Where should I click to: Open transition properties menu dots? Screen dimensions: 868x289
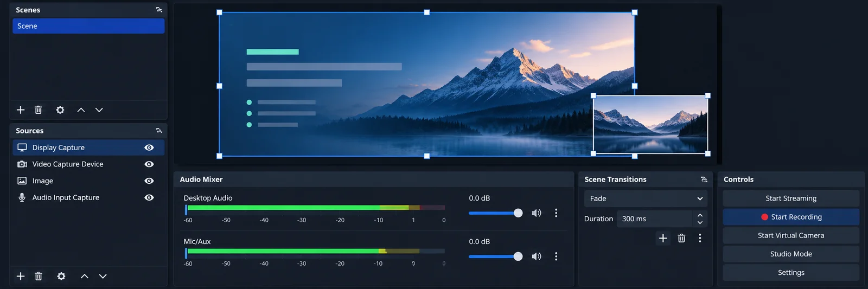point(700,238)
